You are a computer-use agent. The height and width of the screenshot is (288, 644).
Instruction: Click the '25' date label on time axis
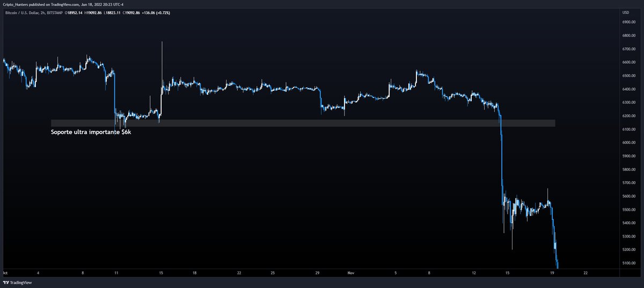click(273, 273)
